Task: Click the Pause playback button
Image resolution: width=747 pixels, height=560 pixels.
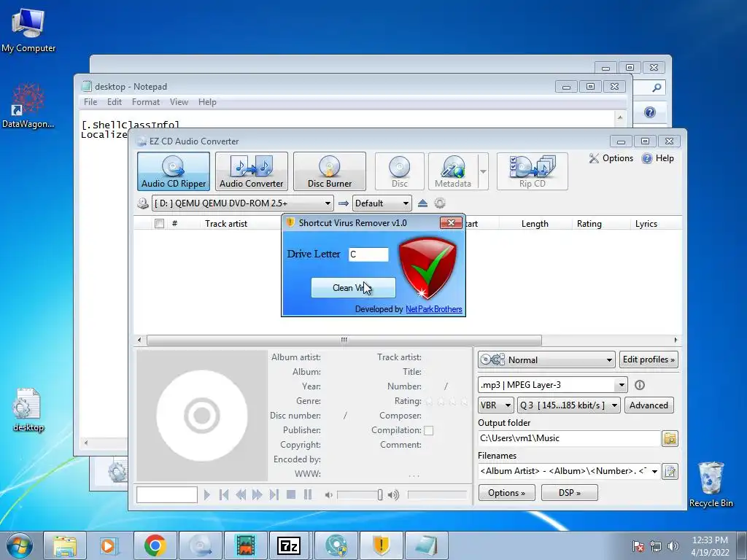Action: pyautogui.click(x=308, y=495)
